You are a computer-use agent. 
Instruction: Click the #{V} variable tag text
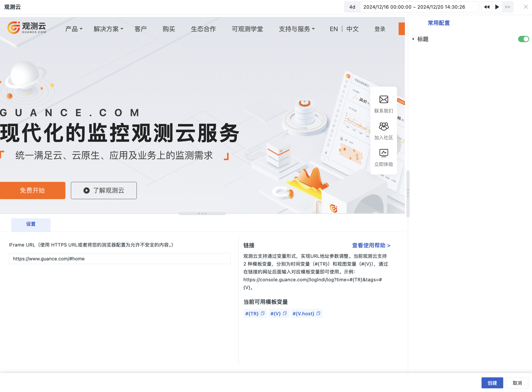[276, 313]
